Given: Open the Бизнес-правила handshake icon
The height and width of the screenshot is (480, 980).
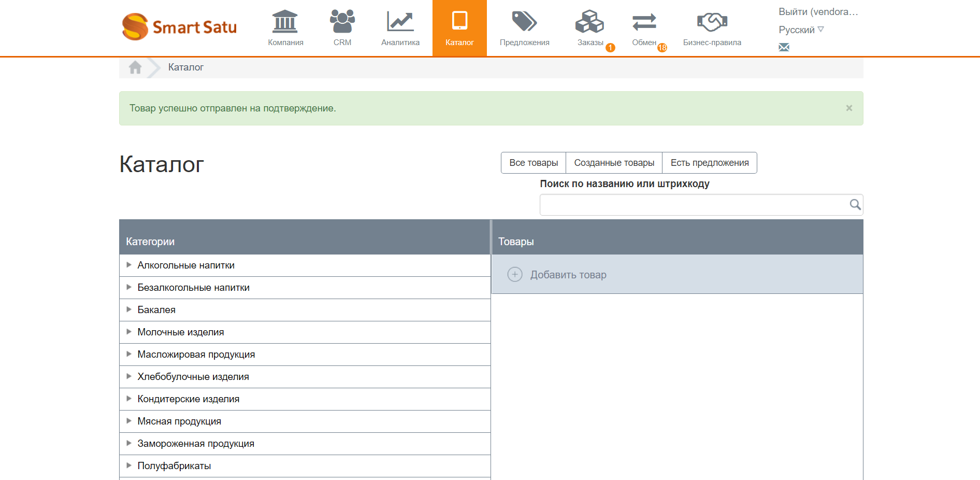Looking at the screenshot, I should tap(712, 22).
